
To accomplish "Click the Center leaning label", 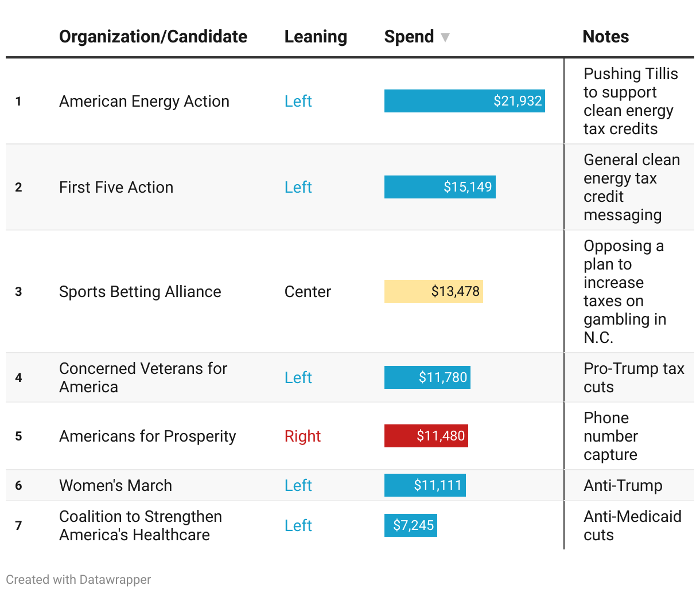I will [x=308, y=292].
